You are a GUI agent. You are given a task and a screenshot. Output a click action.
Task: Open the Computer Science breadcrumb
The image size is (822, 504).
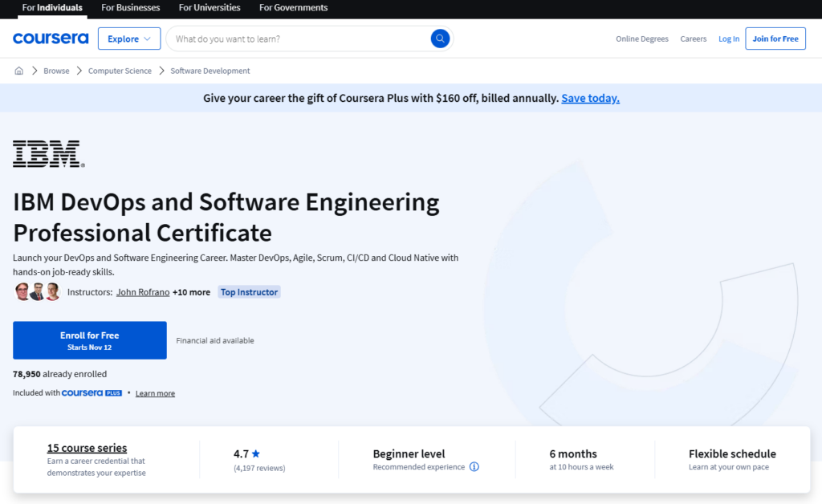pyautogui.click(x=120, y=71)
